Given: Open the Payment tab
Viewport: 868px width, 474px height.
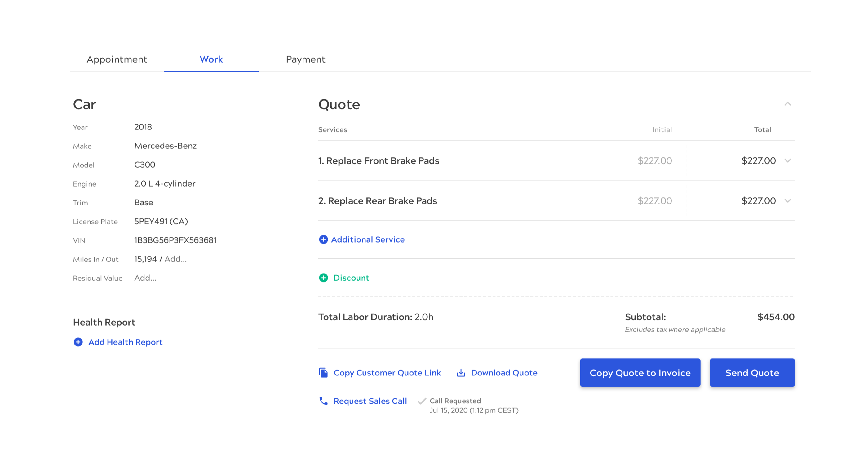Looking at the screenshot, I should pyautogui.click(x=305, y=59).
